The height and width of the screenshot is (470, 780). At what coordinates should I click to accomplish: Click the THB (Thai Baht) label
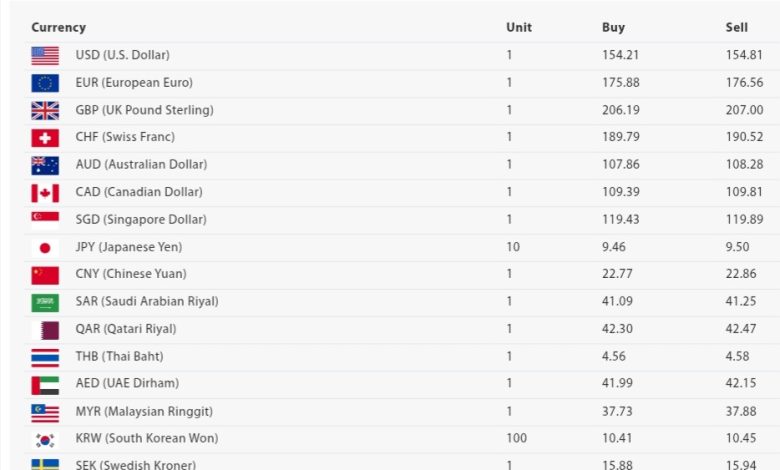pos(119,356)
